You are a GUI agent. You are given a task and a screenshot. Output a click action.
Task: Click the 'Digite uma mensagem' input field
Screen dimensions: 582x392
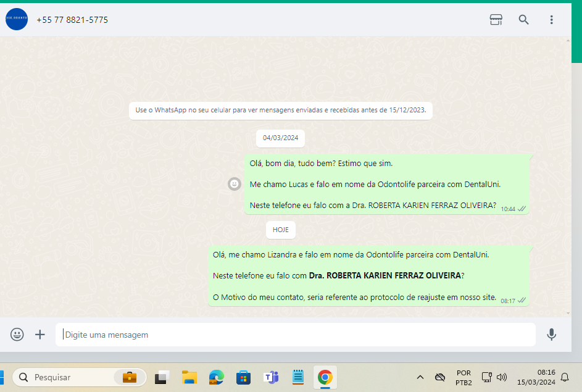296,335
